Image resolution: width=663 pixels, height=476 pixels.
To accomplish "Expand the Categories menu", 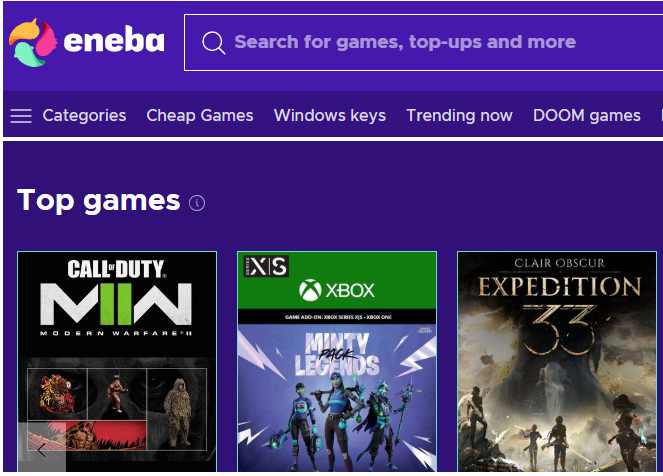I will (x=84, y=116).
